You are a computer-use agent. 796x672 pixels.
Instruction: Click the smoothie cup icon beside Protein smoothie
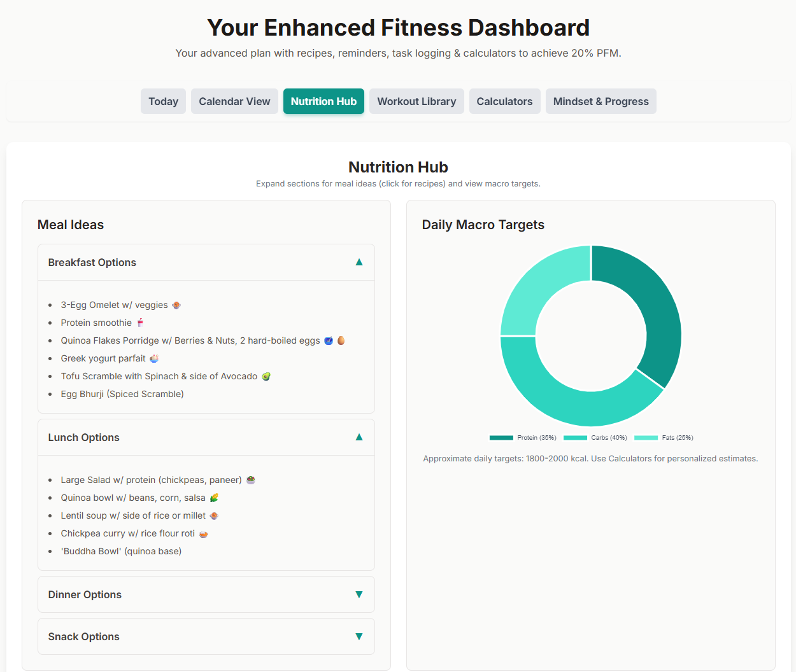point(141,323)
